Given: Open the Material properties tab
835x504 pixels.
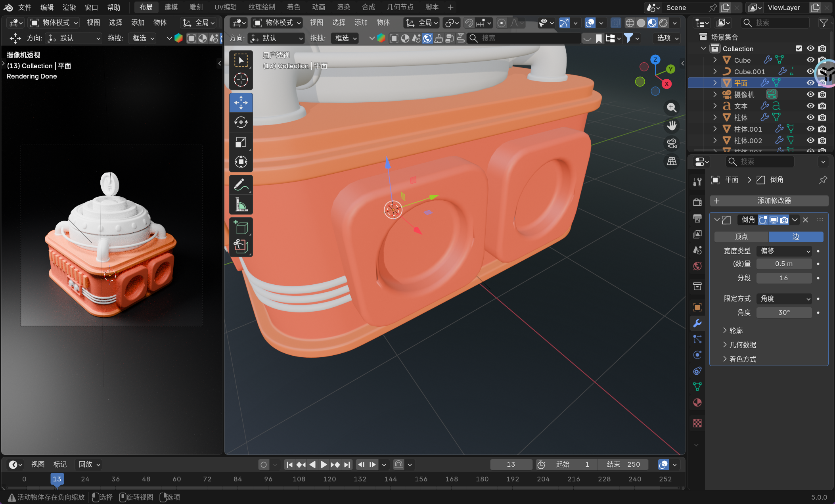Looking at the screenshot, I should click(x=697, y=402).
